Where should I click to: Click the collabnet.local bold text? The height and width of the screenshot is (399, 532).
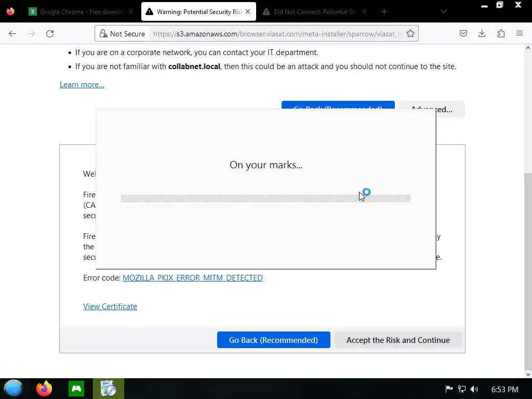point(194,66)
